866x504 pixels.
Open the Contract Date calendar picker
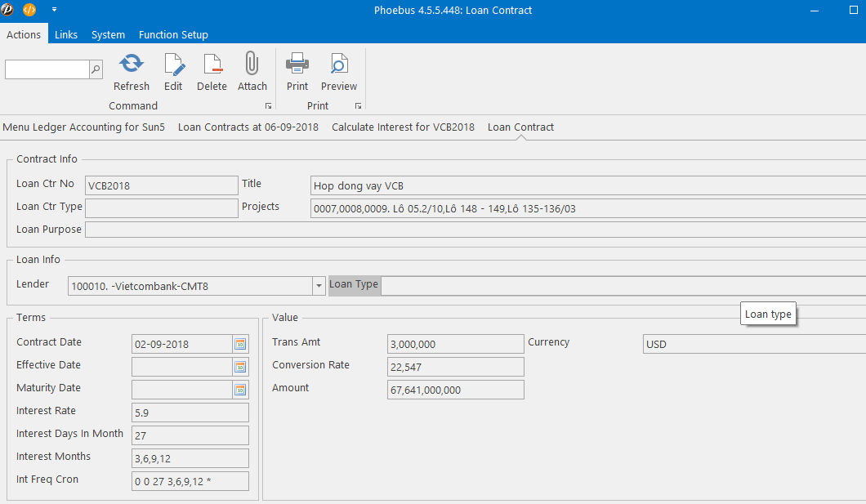(x=240, y=344)
